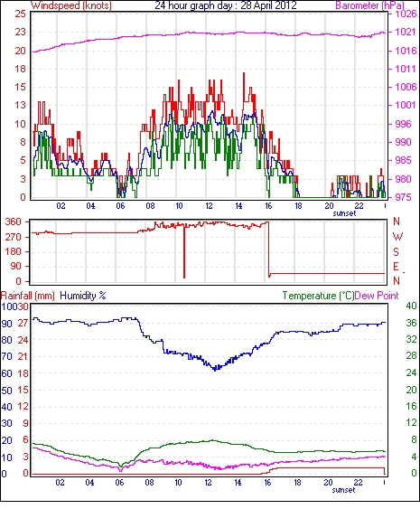Click the 24 hour graph day title

coord(226,5)
